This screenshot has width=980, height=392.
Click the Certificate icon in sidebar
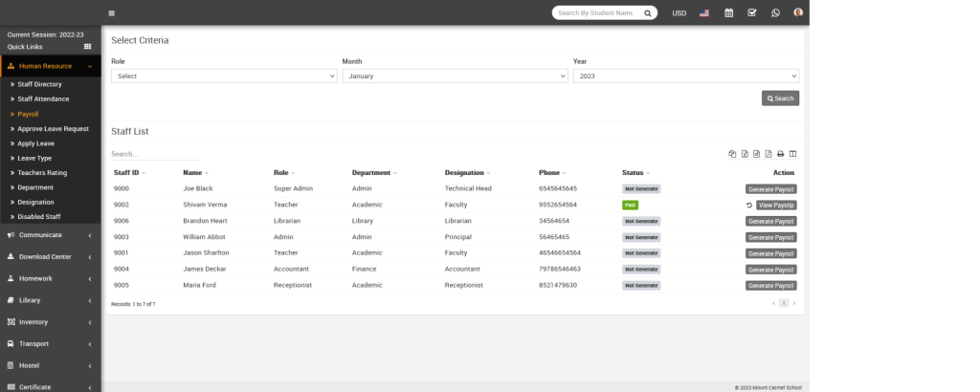[11, 387]
